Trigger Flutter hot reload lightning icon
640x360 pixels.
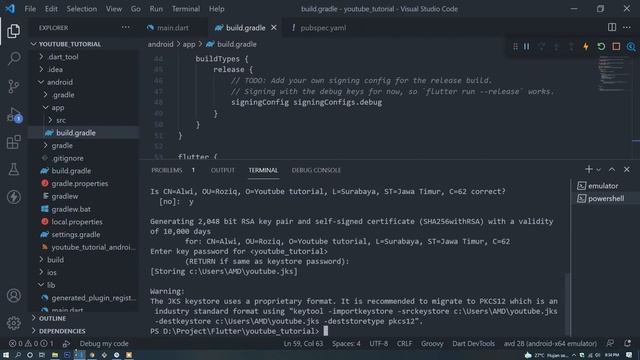586,47
